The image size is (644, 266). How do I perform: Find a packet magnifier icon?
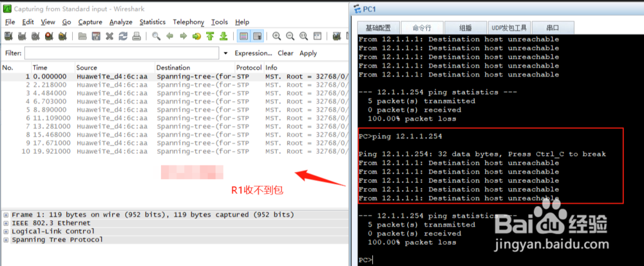pos(156,36)
